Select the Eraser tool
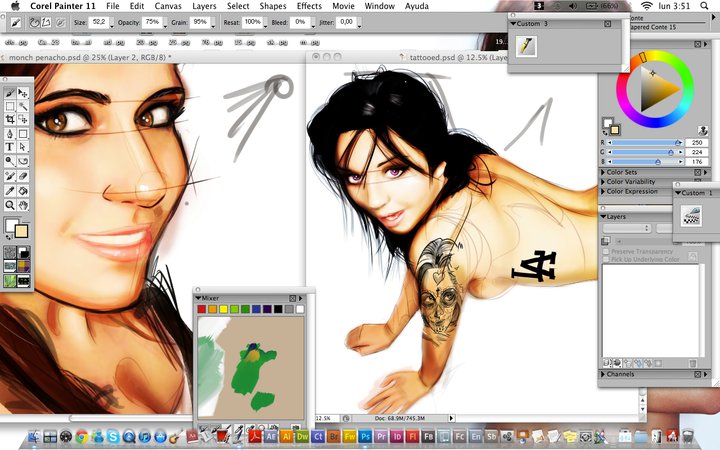 [22, 176]
